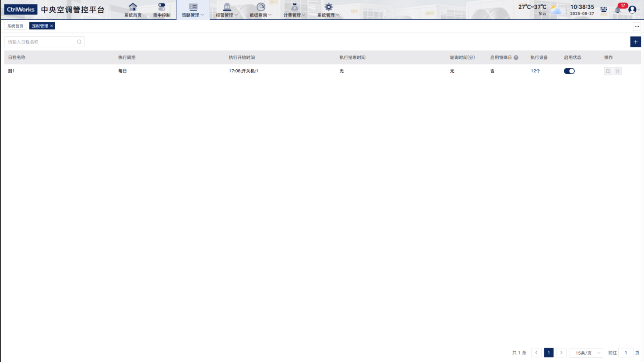Switch to the 系统首页 tab
The width and height of the screenshot is (644, 362).
point(15,26)
